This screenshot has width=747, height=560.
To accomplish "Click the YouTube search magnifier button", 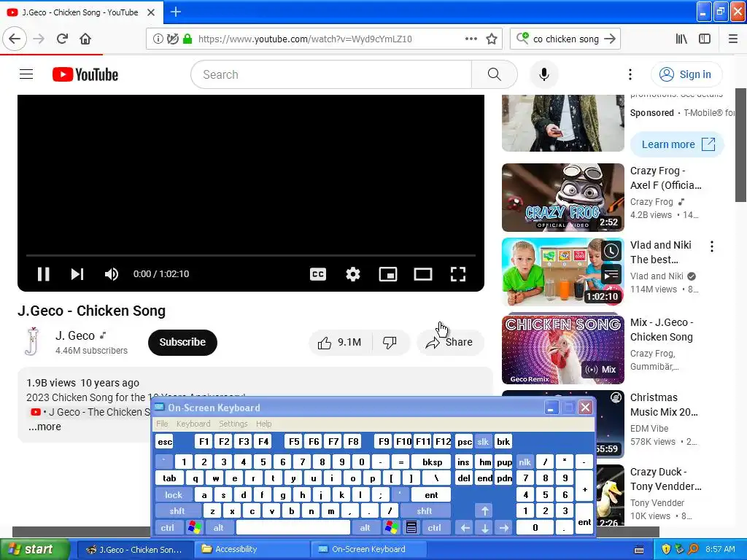I will [x=495, y=74].
